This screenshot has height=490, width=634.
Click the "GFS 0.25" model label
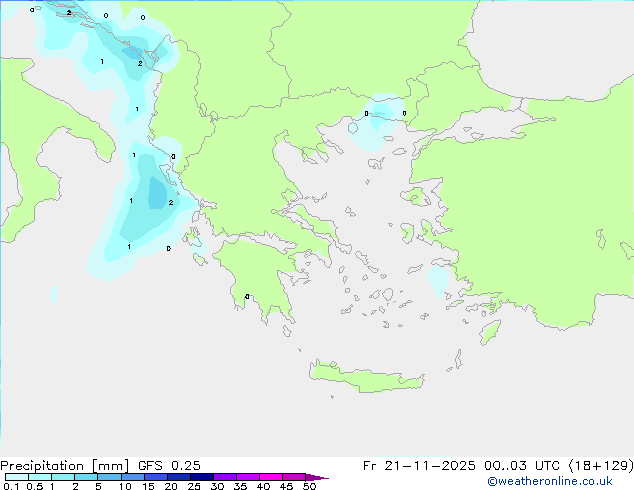[x=169, y=466]
